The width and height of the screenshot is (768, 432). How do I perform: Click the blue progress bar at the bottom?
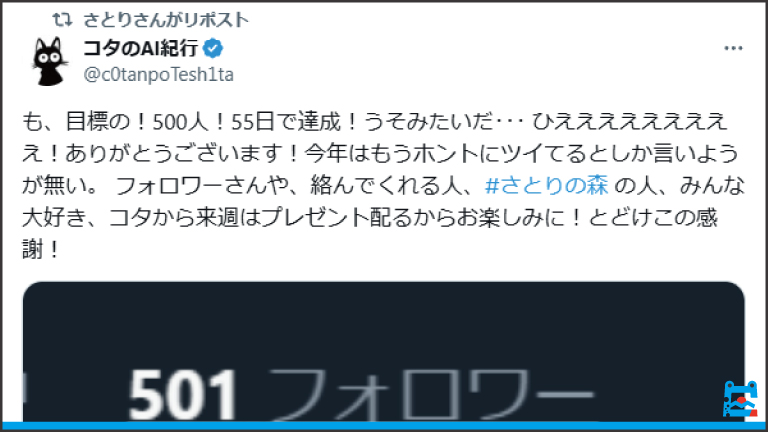384,426
